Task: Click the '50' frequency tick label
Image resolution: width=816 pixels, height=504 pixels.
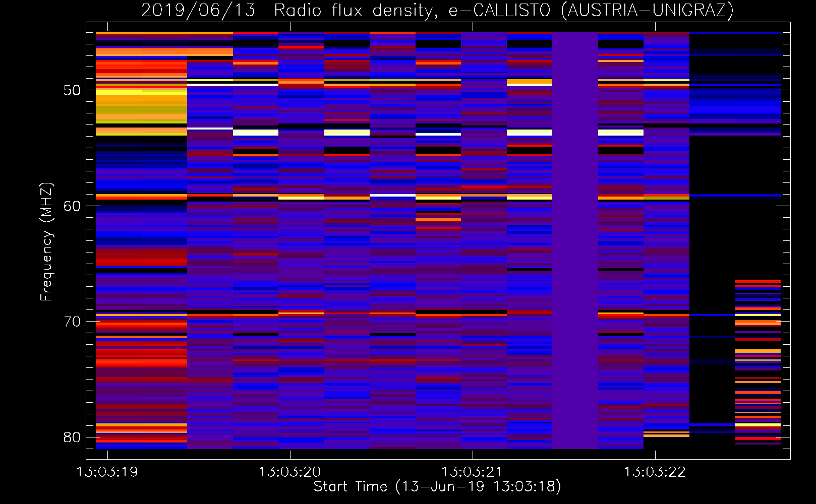Action: point(72,90)
